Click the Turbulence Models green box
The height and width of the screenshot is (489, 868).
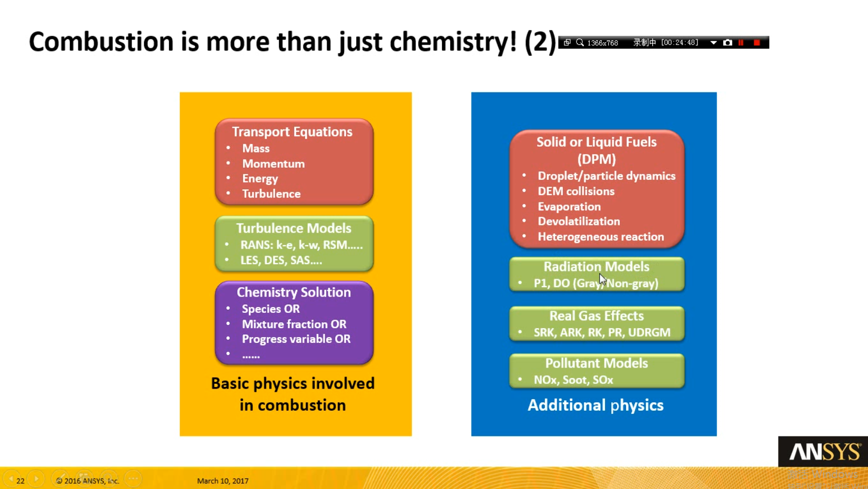(294, 243)
